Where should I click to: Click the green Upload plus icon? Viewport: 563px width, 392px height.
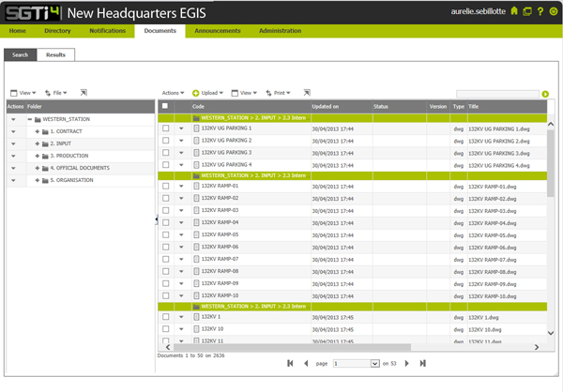pyautogui.click(x=196, y=94)
